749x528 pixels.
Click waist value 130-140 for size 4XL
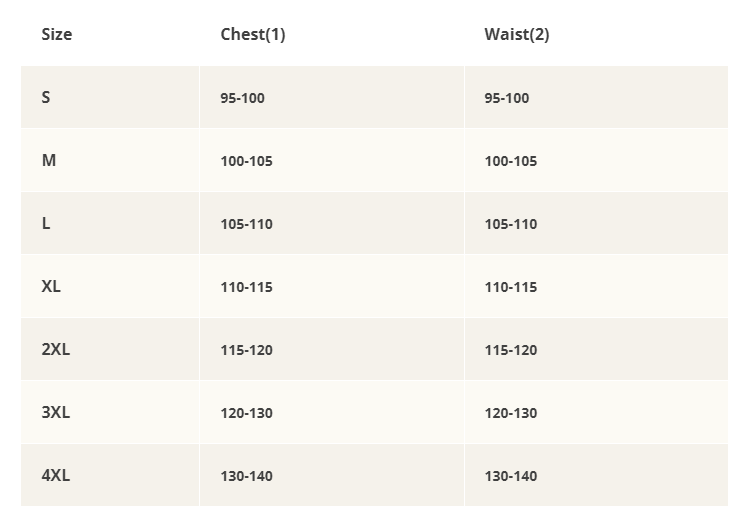[x=510, y=476]
